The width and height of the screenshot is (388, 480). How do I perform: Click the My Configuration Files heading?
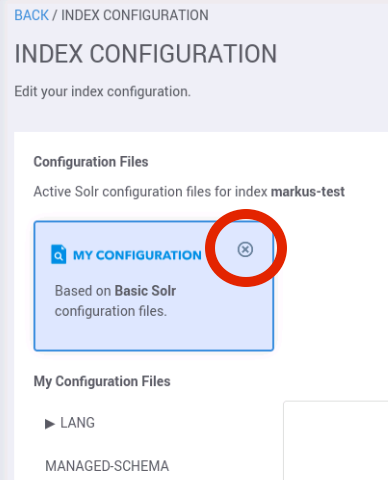point(102,381)
